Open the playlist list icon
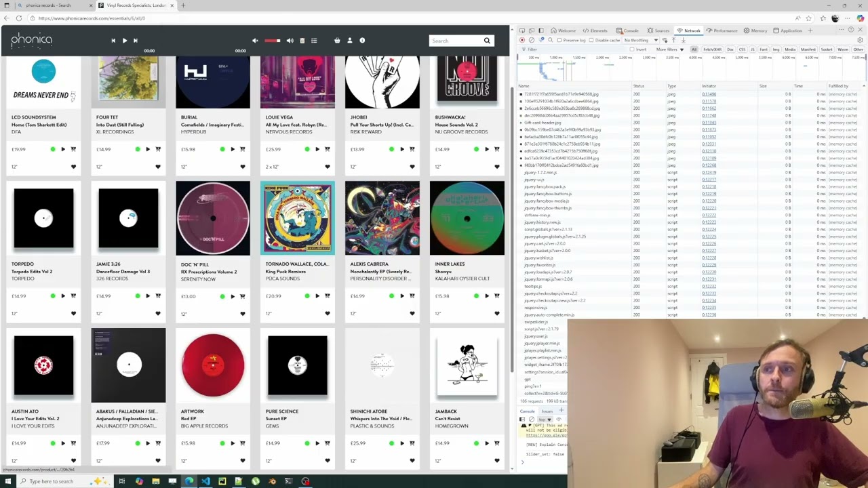868x488 pixels. point(314,41)
